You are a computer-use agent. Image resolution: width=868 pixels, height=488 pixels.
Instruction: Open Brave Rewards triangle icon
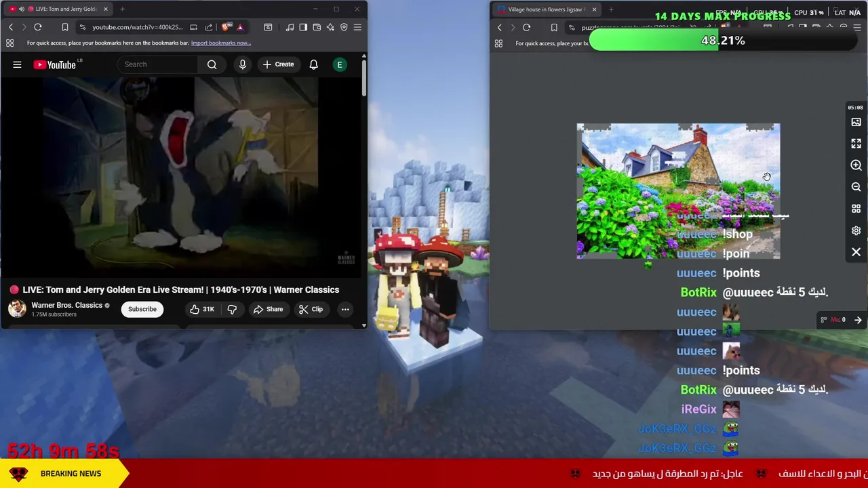pos(240,27)
